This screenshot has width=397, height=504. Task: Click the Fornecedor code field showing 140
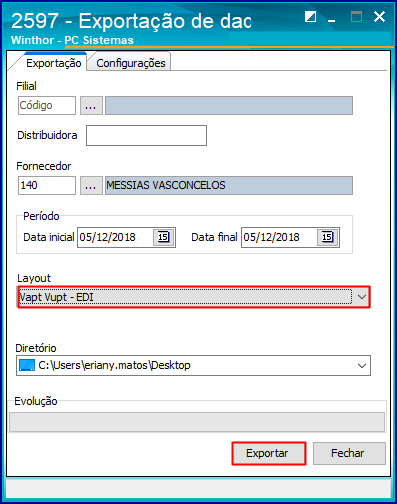coord(47,186)
